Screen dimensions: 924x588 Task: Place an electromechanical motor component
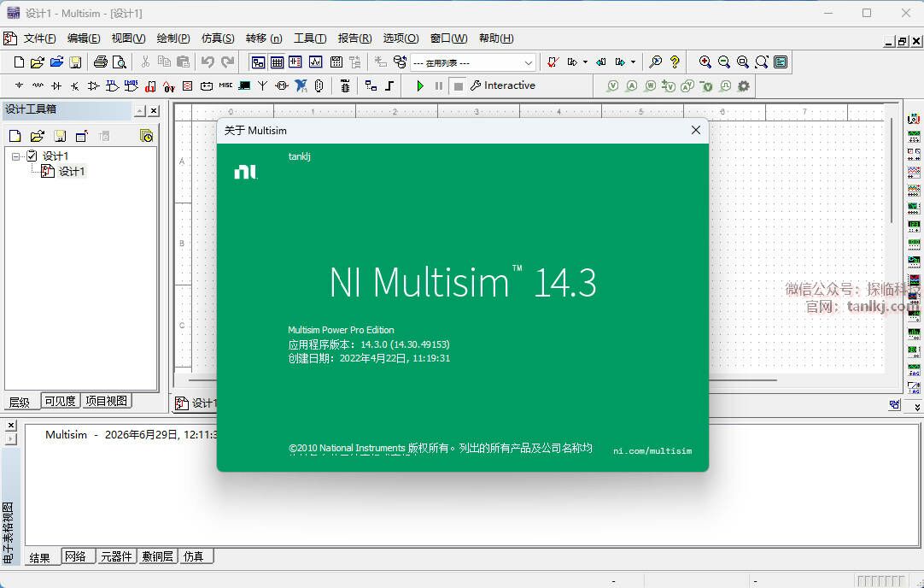[283, 86]
